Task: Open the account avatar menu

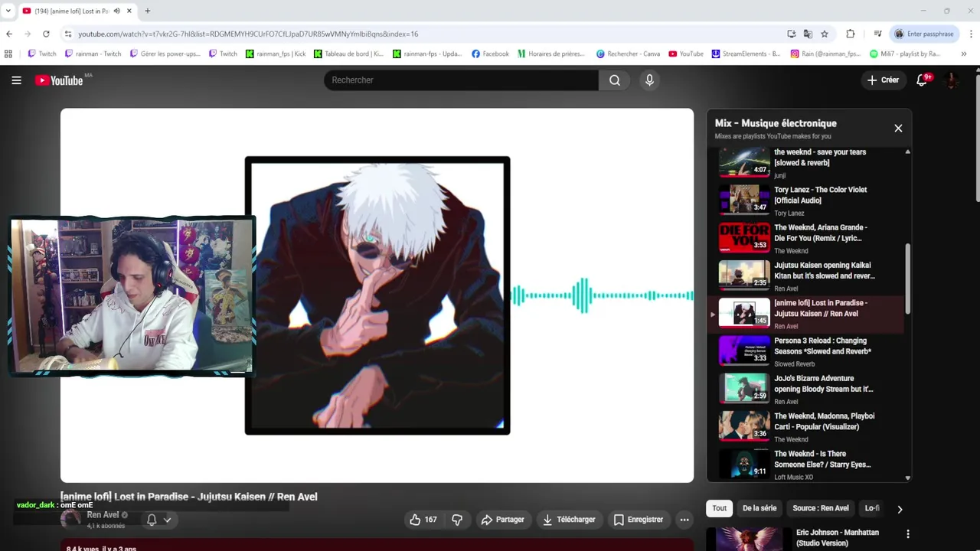Action: click(x=951, y=80)
